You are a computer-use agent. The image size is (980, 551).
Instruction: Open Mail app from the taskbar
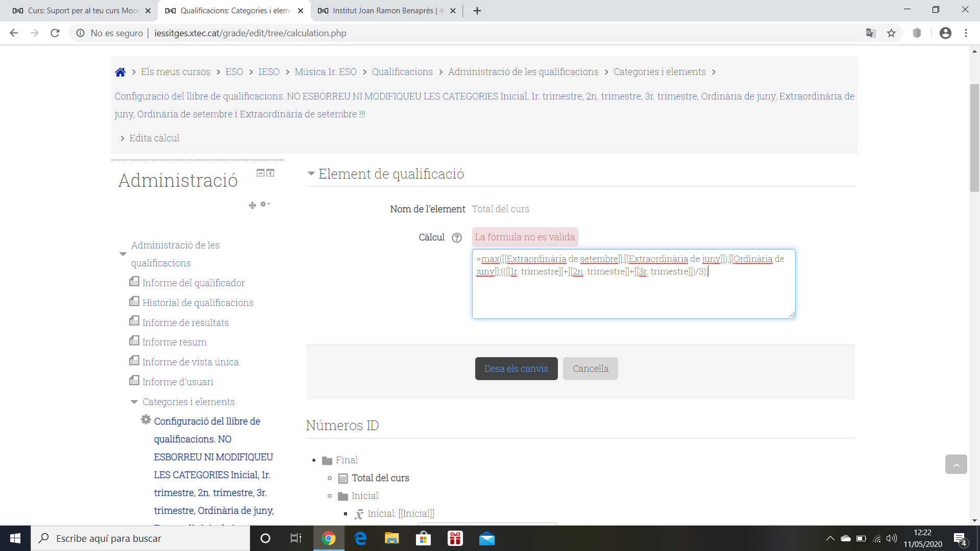[x=487, y=538]
